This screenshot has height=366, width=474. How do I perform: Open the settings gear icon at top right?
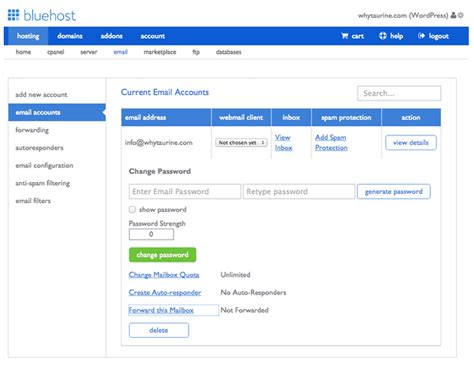click(460, 15)
